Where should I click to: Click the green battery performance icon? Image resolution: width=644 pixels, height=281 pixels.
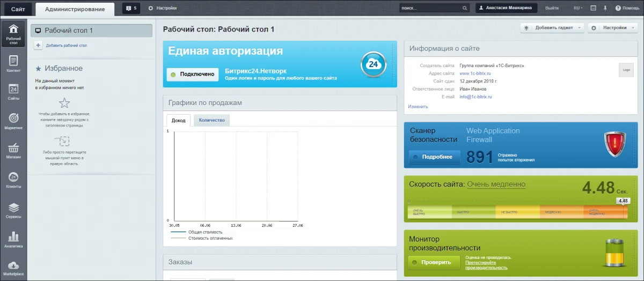613,253
